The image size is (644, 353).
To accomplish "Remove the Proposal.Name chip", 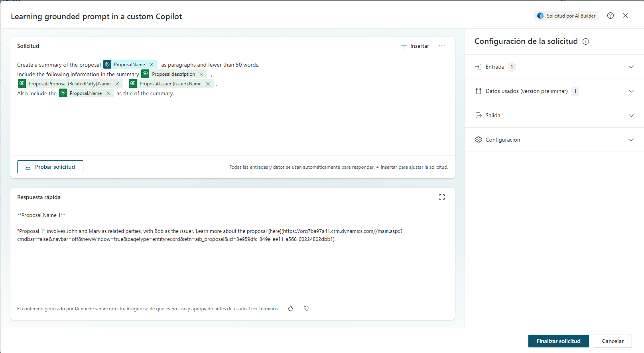I will (x=108, y=93).
